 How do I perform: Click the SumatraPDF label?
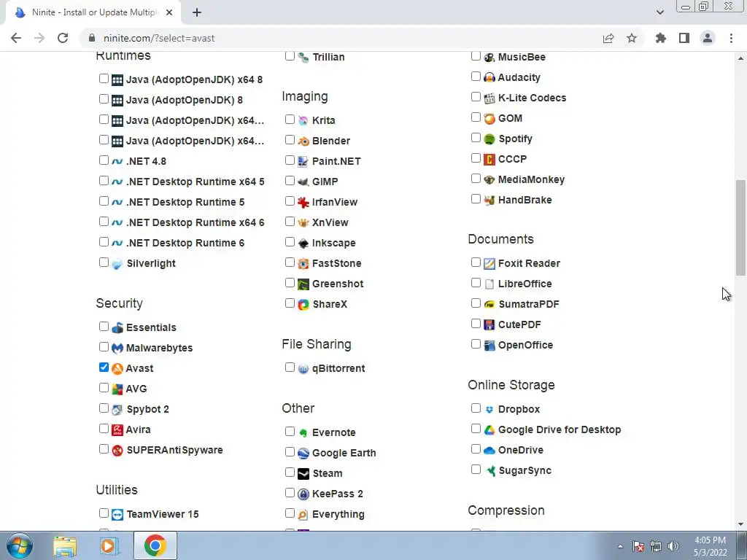[528, 304]
